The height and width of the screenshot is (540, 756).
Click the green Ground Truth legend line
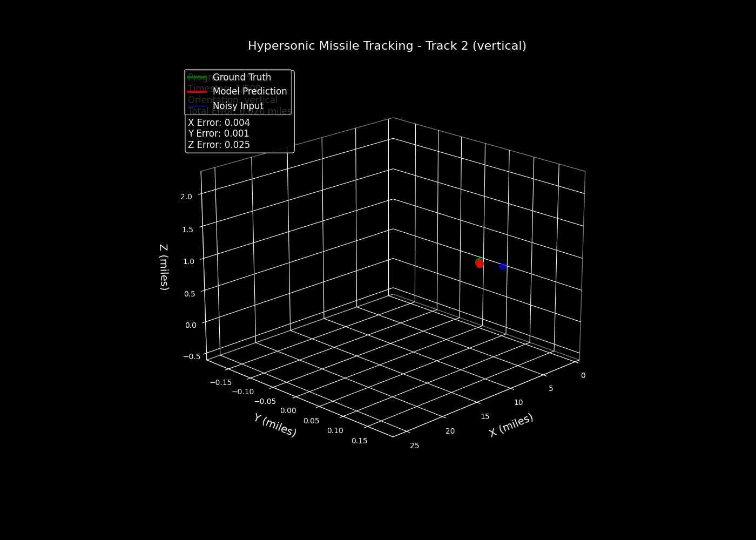198,77
